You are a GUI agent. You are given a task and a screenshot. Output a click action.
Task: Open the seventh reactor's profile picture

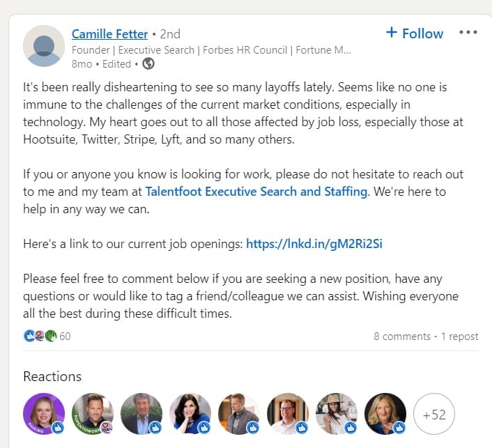pos(337,414)
